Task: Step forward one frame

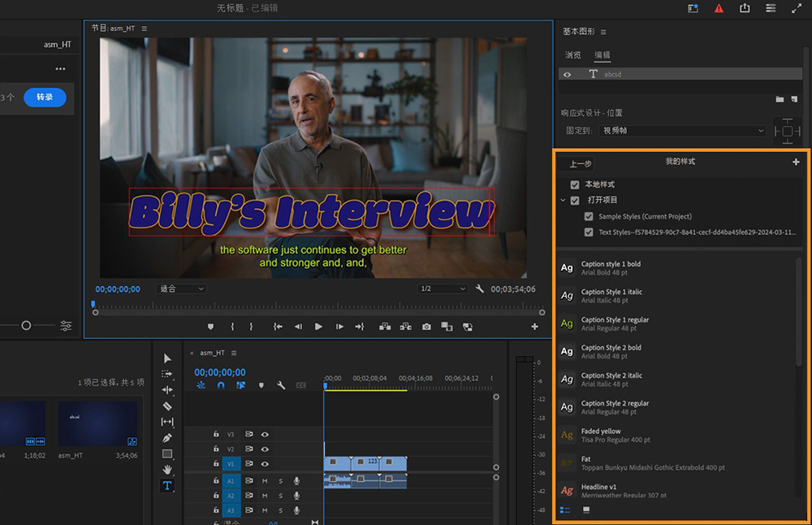Action: [x=339, y=327]
